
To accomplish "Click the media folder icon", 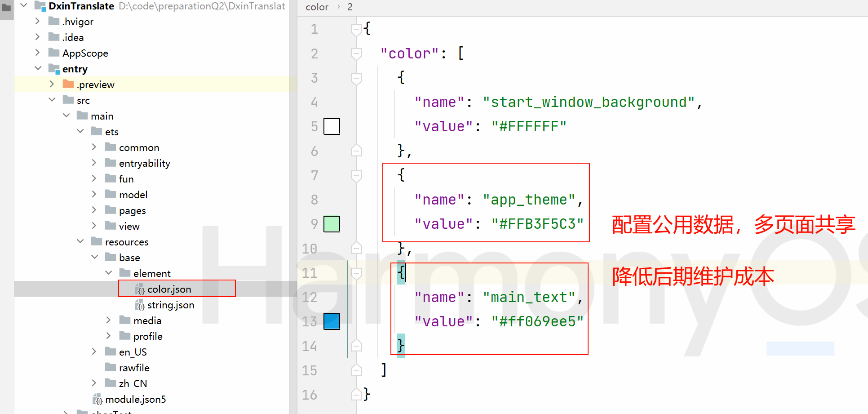I will point(125,320).
